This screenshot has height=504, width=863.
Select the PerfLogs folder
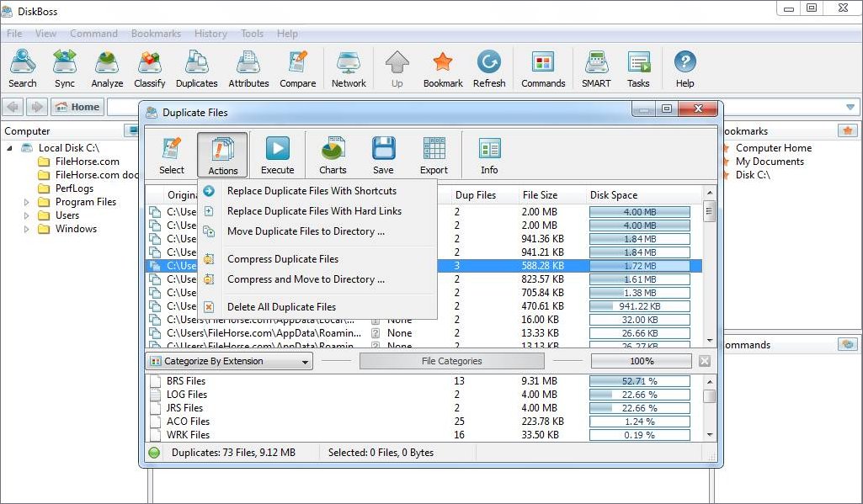pos(74,188)
